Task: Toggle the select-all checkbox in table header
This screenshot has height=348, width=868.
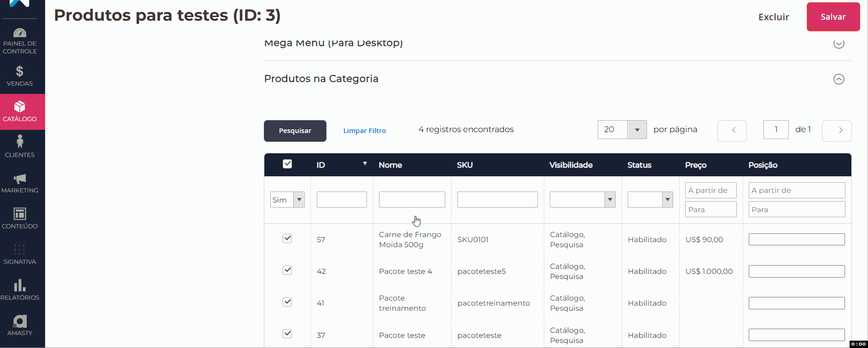Action: coord(287,164)
